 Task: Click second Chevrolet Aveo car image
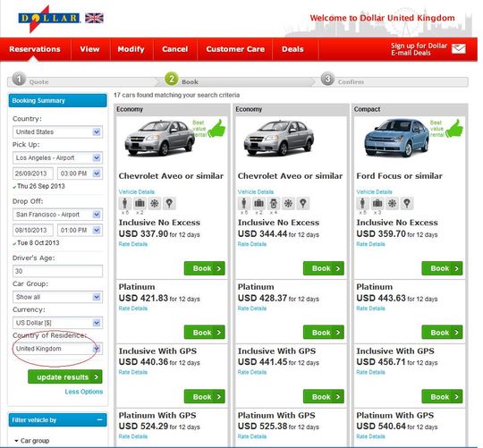click(279, 138)
